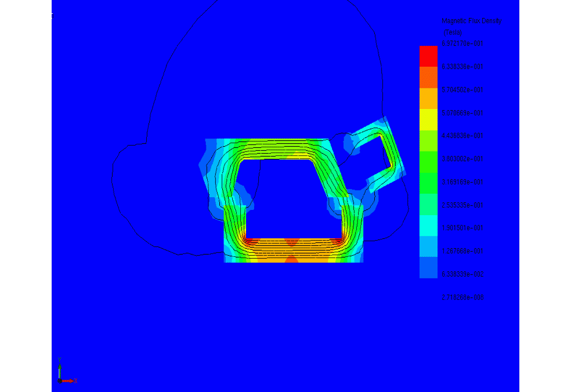Select the 2.718268e-008 minimum legend value
The image size is (571, 392).
pos(462,297)
